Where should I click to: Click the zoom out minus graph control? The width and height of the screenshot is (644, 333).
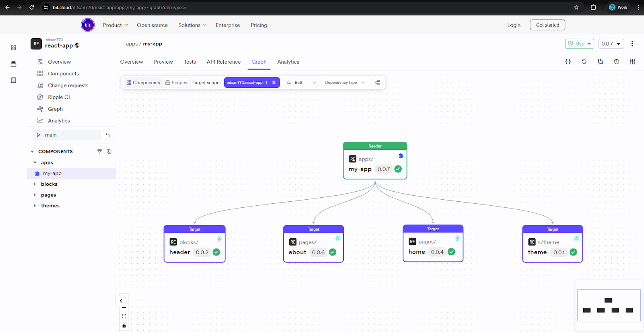click(124, 308)
